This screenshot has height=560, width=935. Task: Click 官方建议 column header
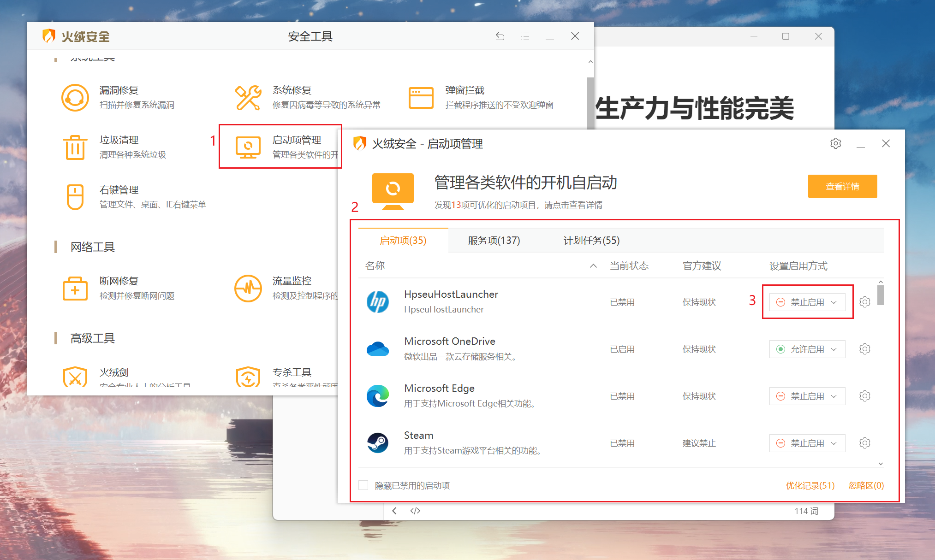(x=702, y=266)
